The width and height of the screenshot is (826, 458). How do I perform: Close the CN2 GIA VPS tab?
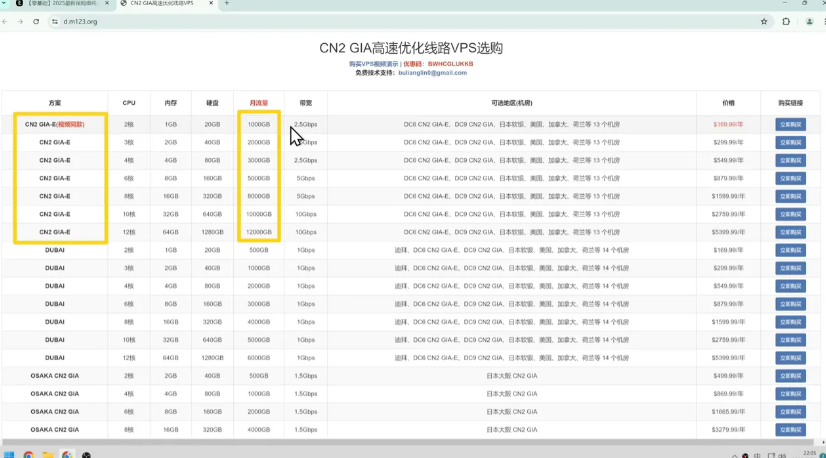(211, 3)
